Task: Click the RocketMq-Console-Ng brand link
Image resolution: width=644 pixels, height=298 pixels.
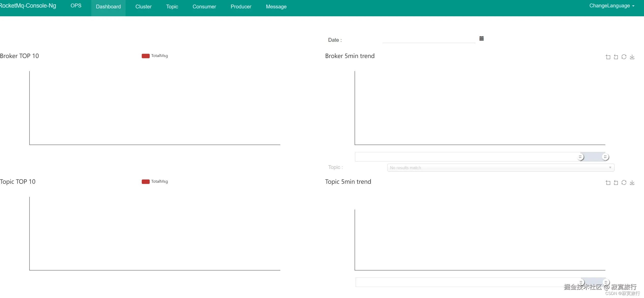Action: click(x=28, y=6)
